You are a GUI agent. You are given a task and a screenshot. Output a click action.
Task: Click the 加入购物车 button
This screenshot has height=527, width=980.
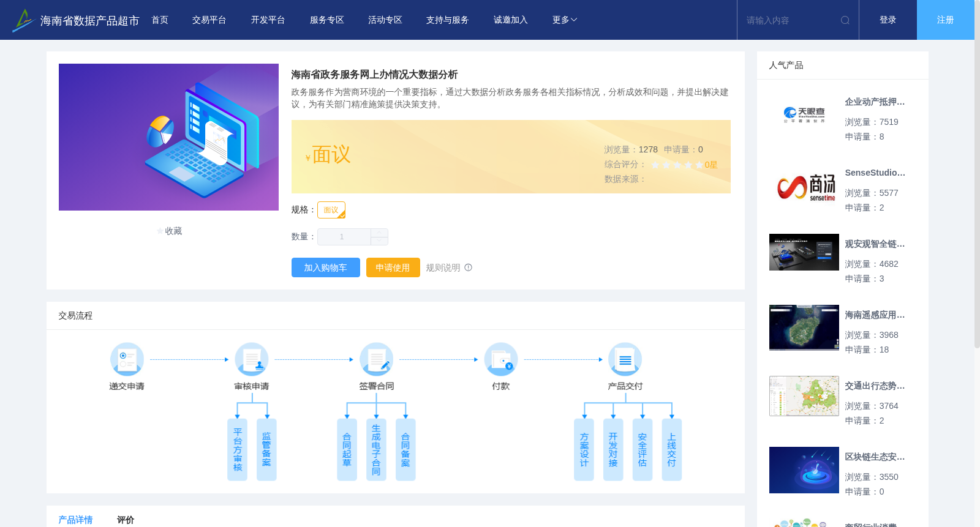(326, 267)
